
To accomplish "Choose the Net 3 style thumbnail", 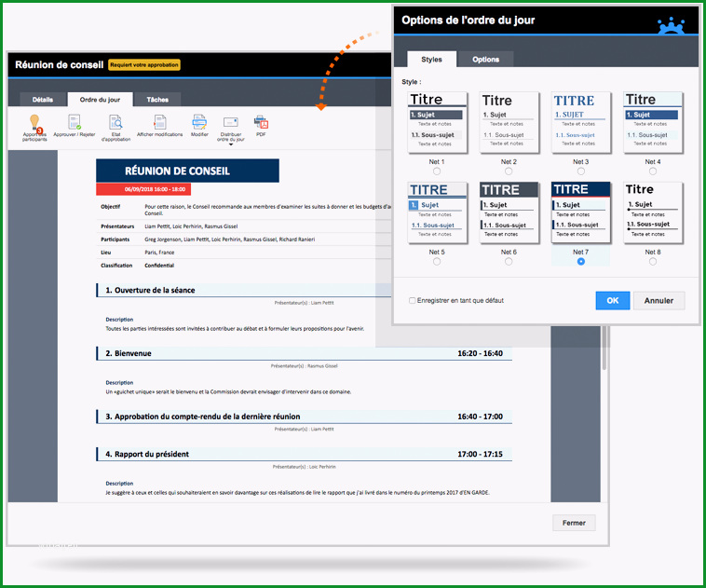I will [581, 123].
